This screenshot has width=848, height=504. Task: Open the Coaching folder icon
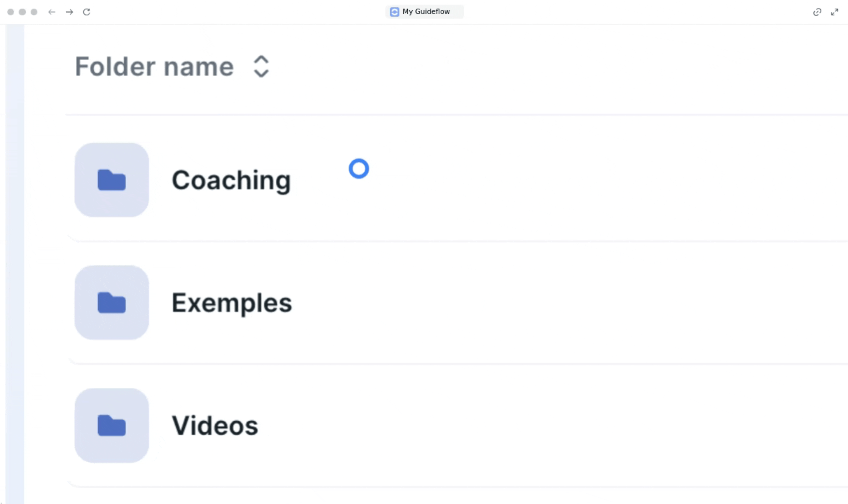coord(111,180)
